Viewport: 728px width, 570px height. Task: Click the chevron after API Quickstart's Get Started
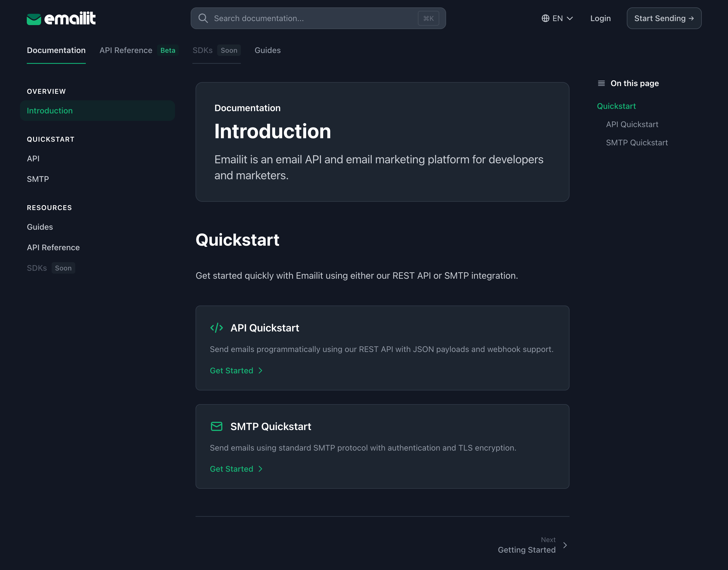(x=260, y=370)
